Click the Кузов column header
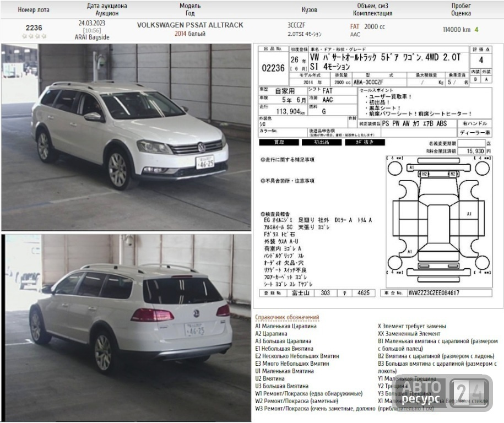This screenshot has width=504, height=423. (x=309, y=10)
